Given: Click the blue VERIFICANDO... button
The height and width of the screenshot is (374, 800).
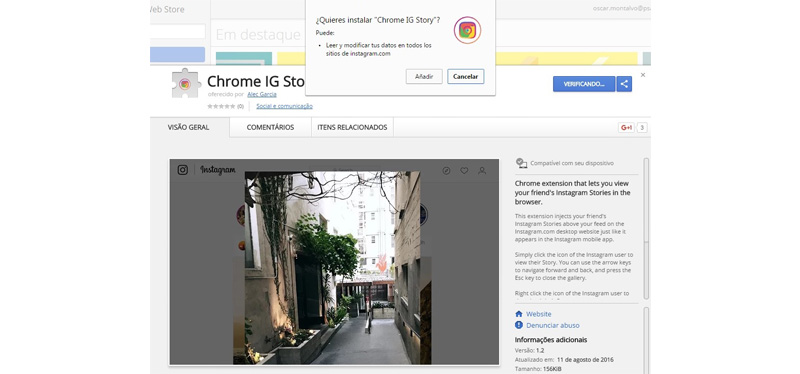Looking at the screenshot, I should pos(584,84).
